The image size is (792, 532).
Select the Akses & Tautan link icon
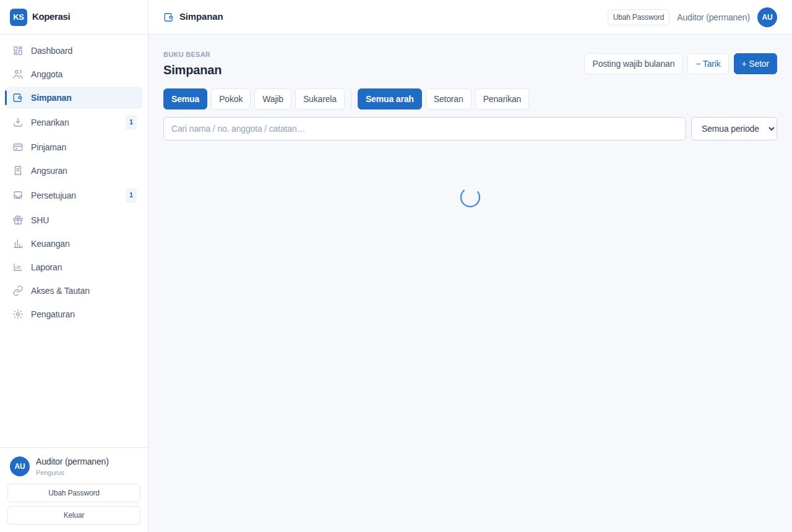point(18,291)
